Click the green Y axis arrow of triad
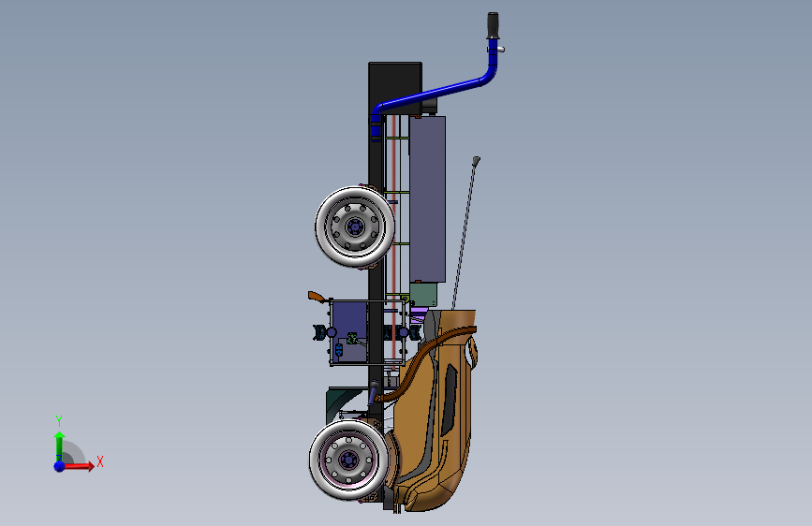Image resolution: width=812 pixels, height=526 pixels. 60,446
